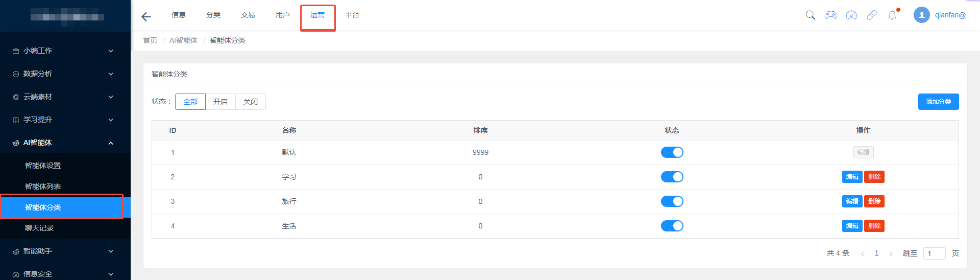Go to next page arrow
The height and width of the screenshot is (280, 980).
click(891, 253)
